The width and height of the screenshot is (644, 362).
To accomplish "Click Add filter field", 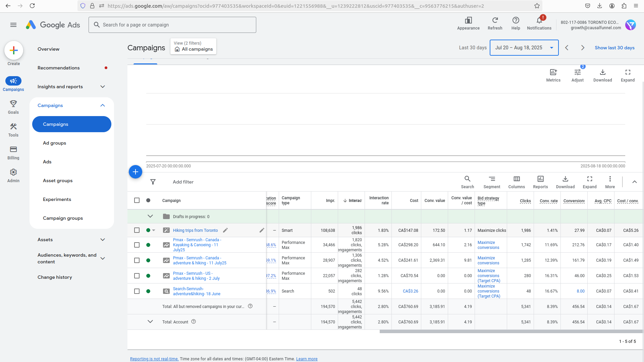I will point(183,182).
